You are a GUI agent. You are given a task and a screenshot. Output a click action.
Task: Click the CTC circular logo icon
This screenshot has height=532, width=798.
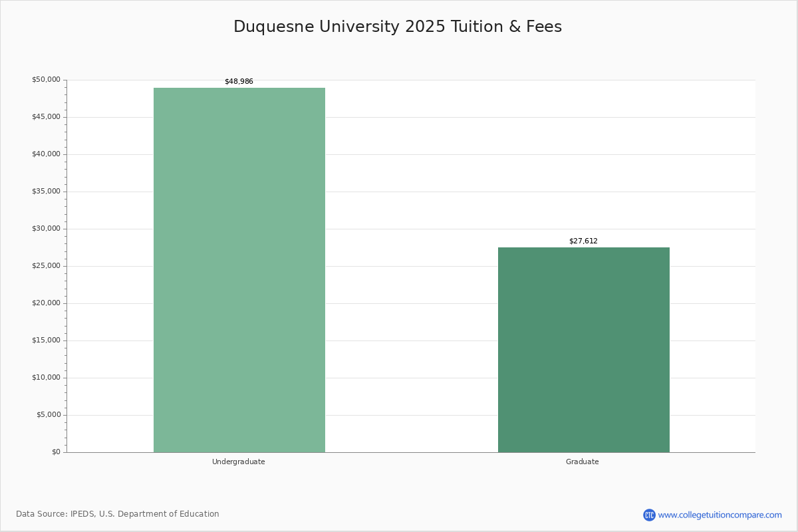[649, 515]
